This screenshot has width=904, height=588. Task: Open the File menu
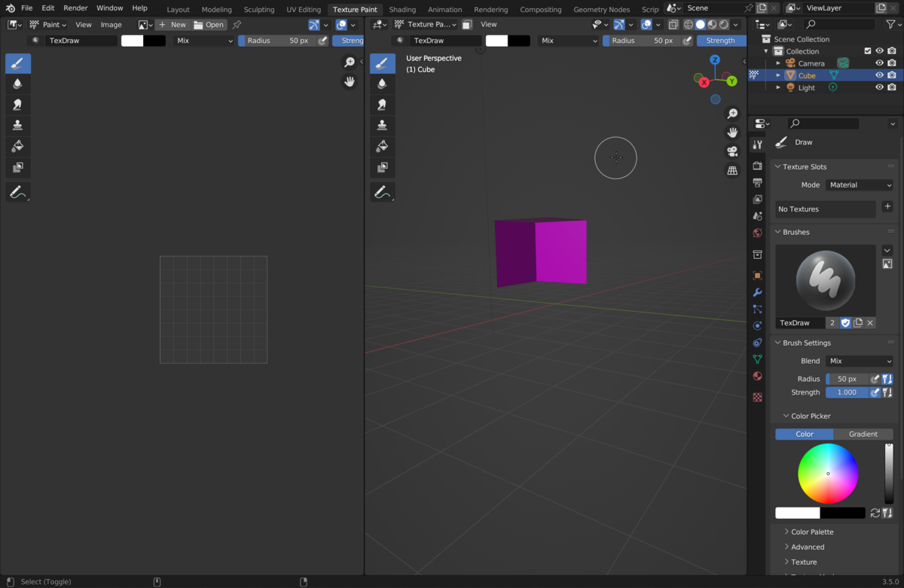[x=26, y=8]
